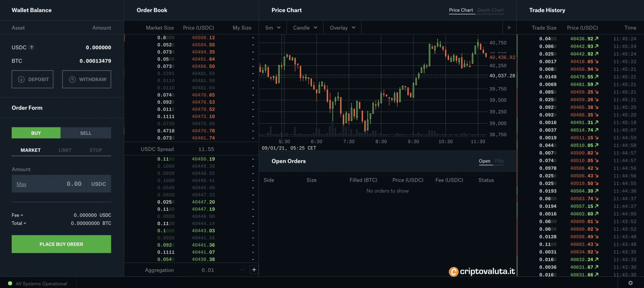Open the Candle chart type dropdown
Screen dimensions: 644x288
pos(304,27)
